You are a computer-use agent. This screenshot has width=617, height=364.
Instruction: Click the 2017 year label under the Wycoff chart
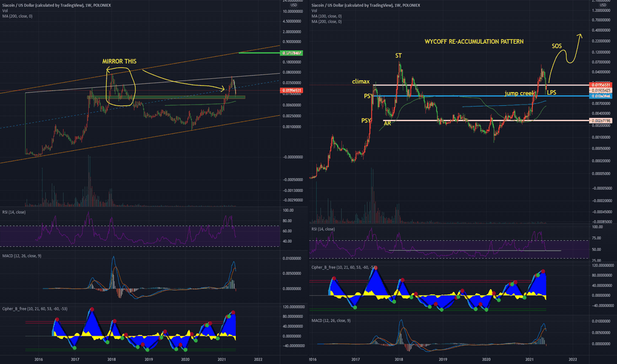[356, 359]
